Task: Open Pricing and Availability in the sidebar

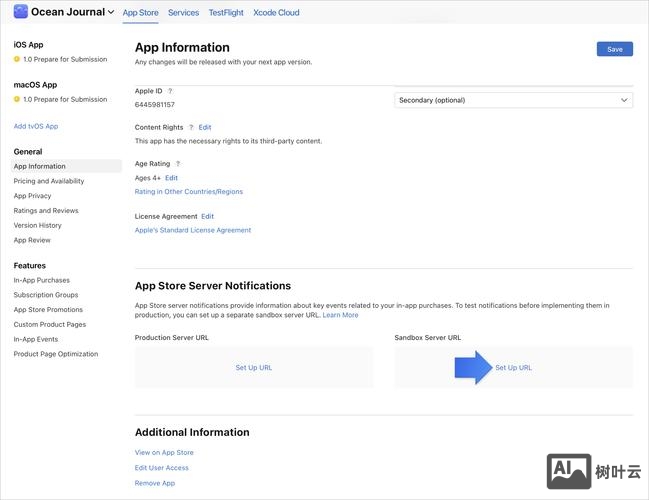Action: pos(49,181)
